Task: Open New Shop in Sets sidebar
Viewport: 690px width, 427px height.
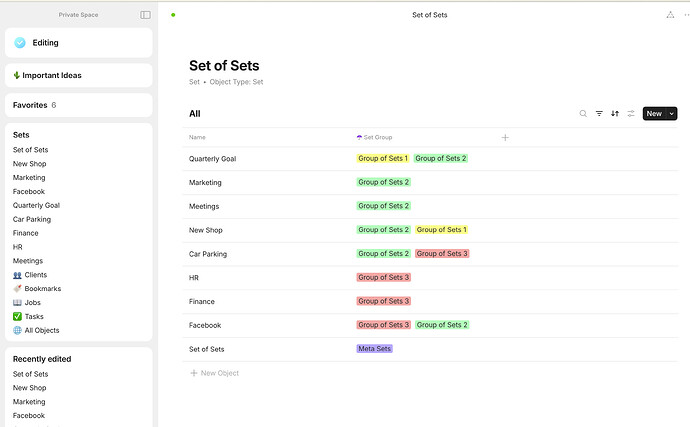Action: 29,164
